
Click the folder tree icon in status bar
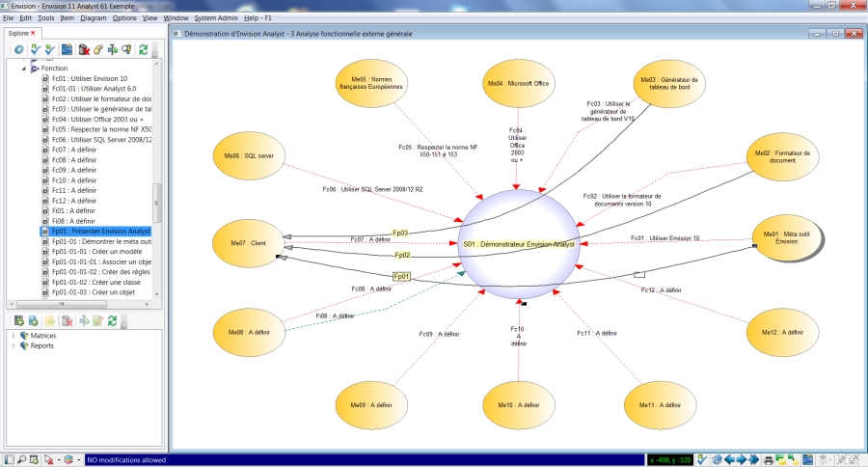coord(794,460)
